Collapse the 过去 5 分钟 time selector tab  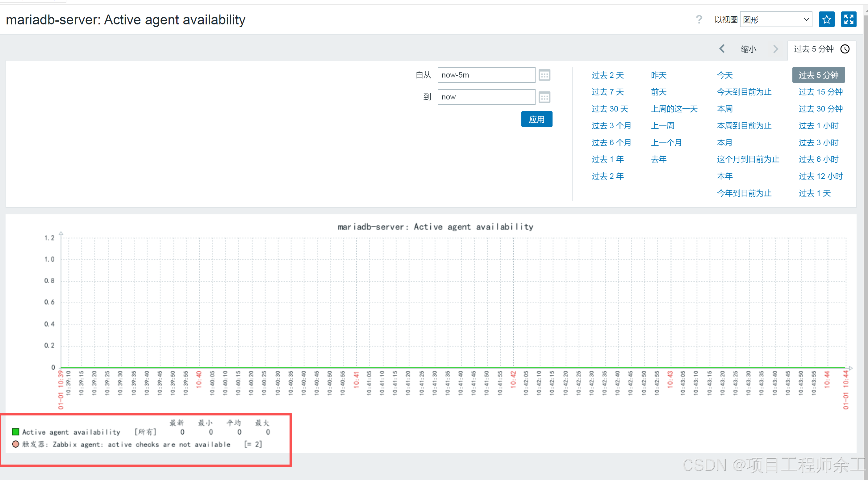click(813, 49)
